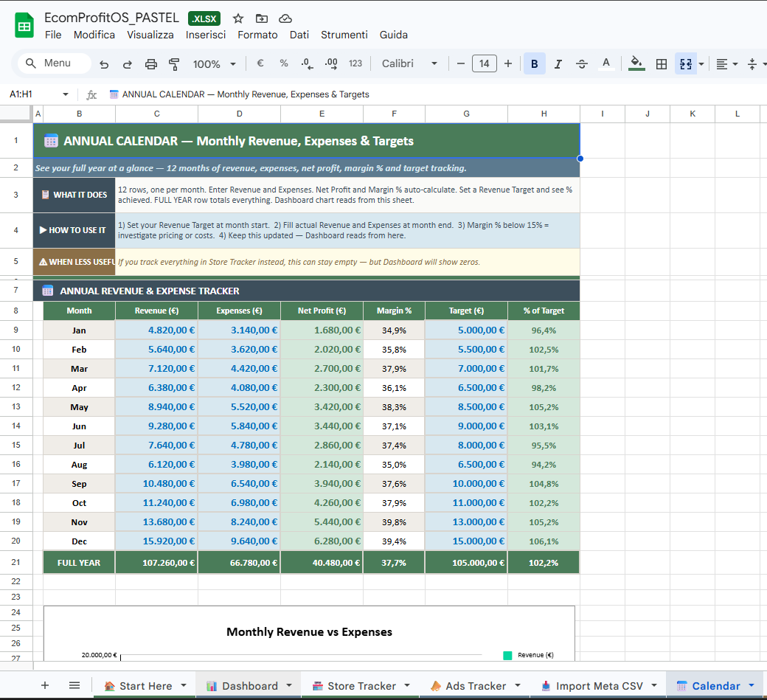Screen dimensions: 767x700
Task: Switch to the Dashboard sheet tab
Action: click(x=249, y=686)
